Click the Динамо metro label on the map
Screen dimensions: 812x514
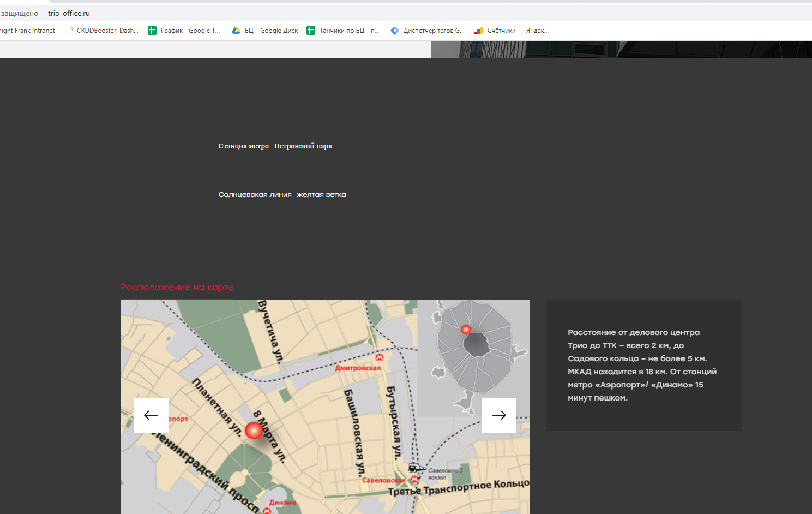(282, 503)
